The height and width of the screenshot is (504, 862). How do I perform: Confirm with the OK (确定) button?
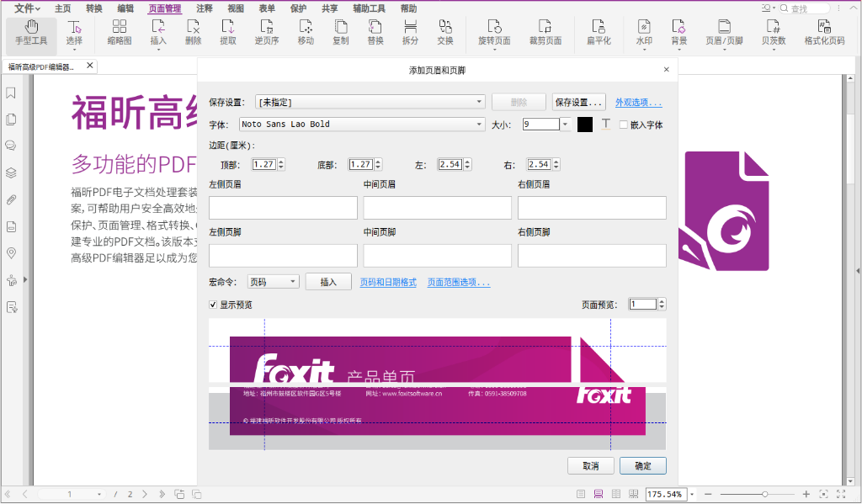point(642,466)
